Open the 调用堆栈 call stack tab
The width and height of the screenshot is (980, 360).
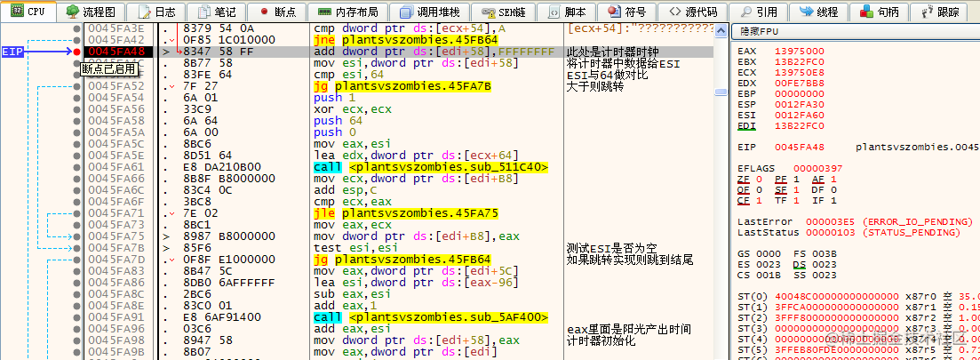(429, 12)
